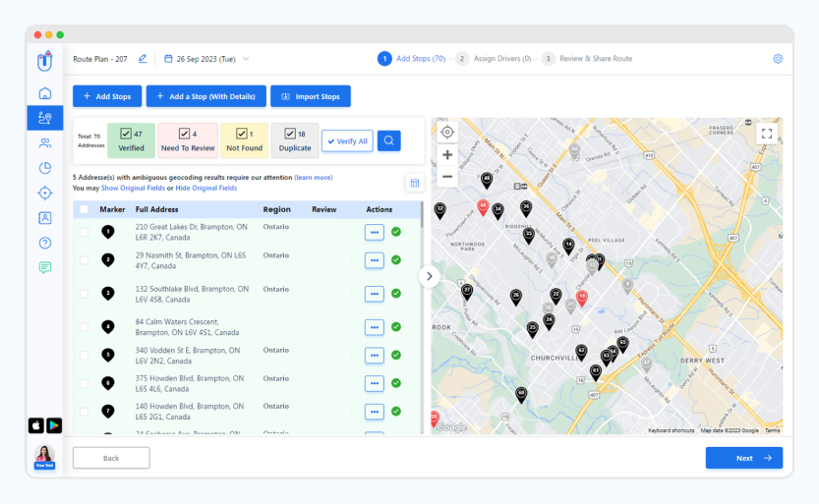819x504 pixels.
Task: Open actions menu for 132 Southlake Blvd
Action: coord(375,294)
